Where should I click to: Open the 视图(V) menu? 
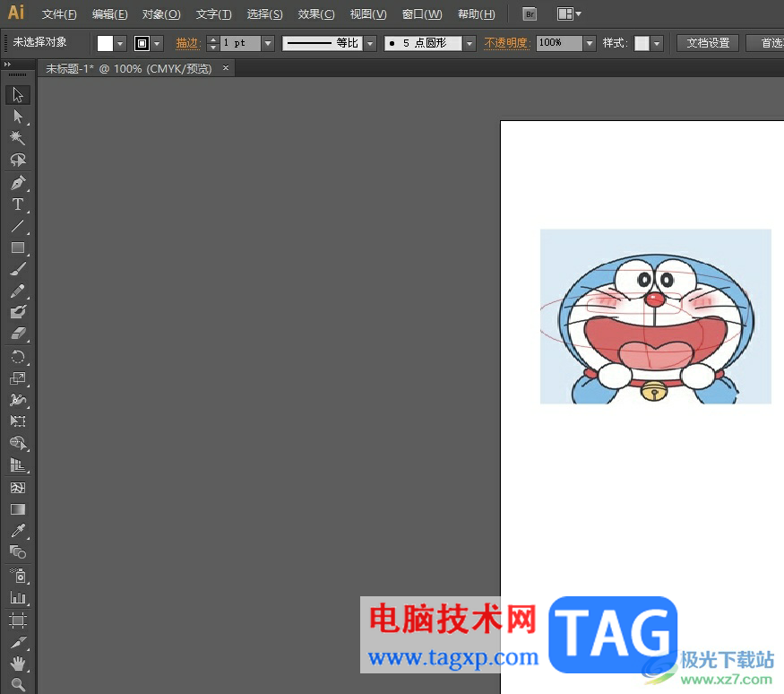tap(368, 14)
